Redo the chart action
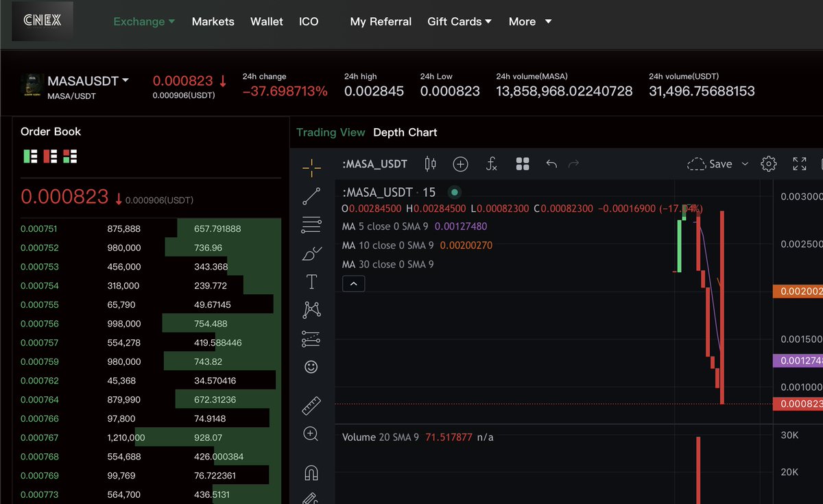The width and height of the screenshot is (823, 504). click(574, 164)
